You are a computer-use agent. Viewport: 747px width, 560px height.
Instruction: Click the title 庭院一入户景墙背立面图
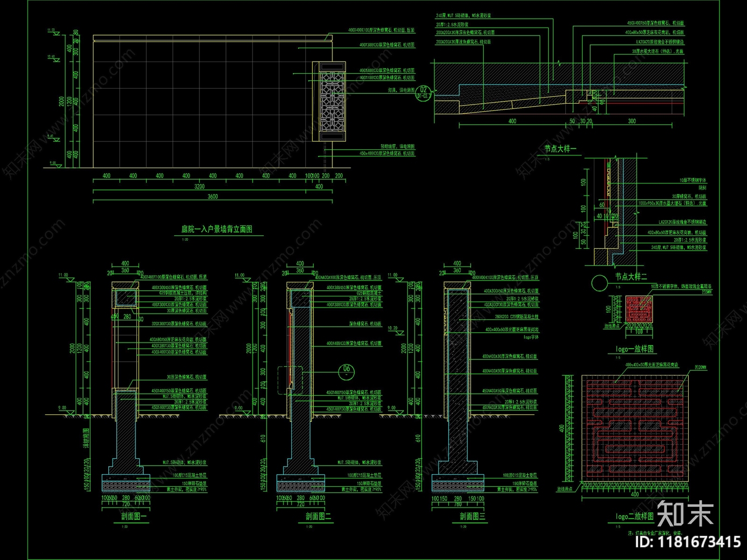coord(217,229)
